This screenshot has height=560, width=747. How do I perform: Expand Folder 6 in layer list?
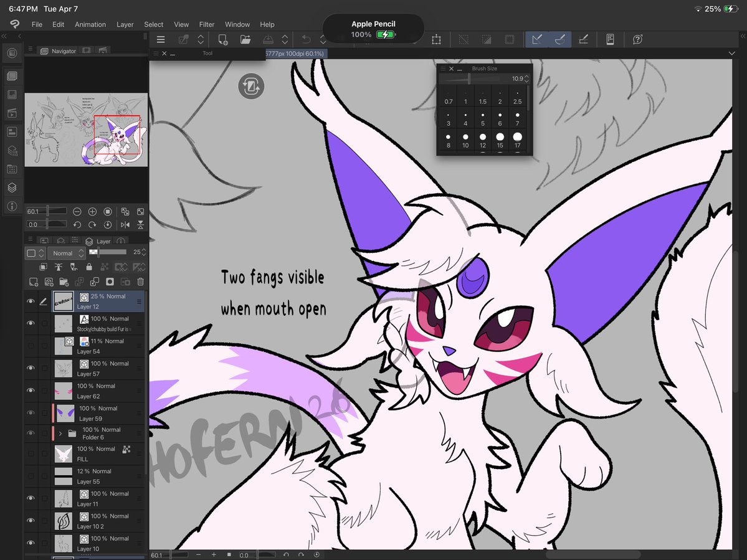pos(60,434)
